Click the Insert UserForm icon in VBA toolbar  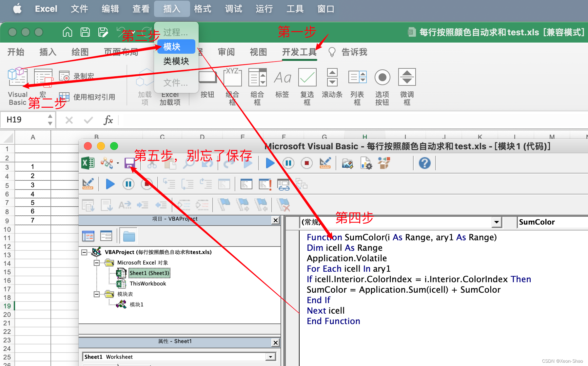(x=107, y=163)
